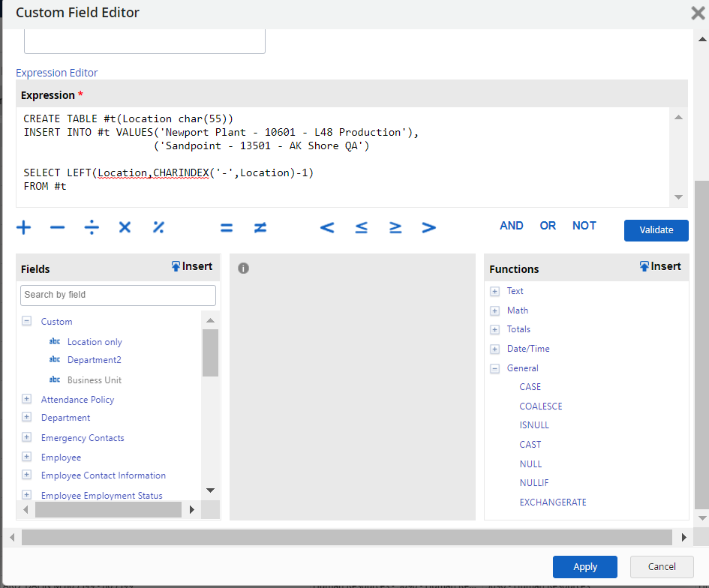Expand the Attendance Policy group
The height and width of the screenshot is (588, 709).
click(27, 399)
